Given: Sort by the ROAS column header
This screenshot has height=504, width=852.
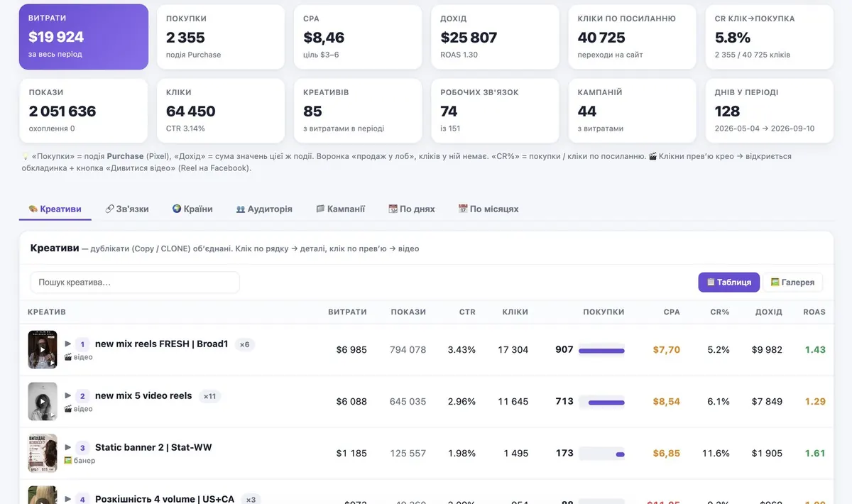Looking at the screenshot, I should click(x=814, y=312).
